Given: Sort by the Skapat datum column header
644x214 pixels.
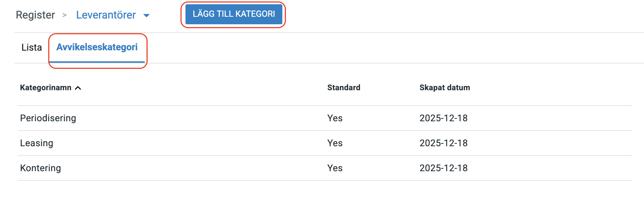Looking at the screenshot, I should click(x=445, y=88).
